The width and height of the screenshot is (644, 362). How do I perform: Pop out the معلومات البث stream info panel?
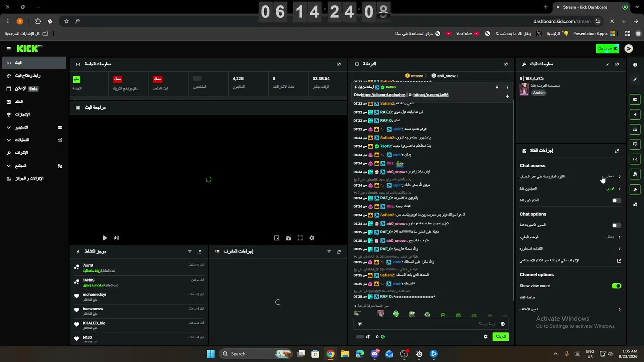[617, 64]
